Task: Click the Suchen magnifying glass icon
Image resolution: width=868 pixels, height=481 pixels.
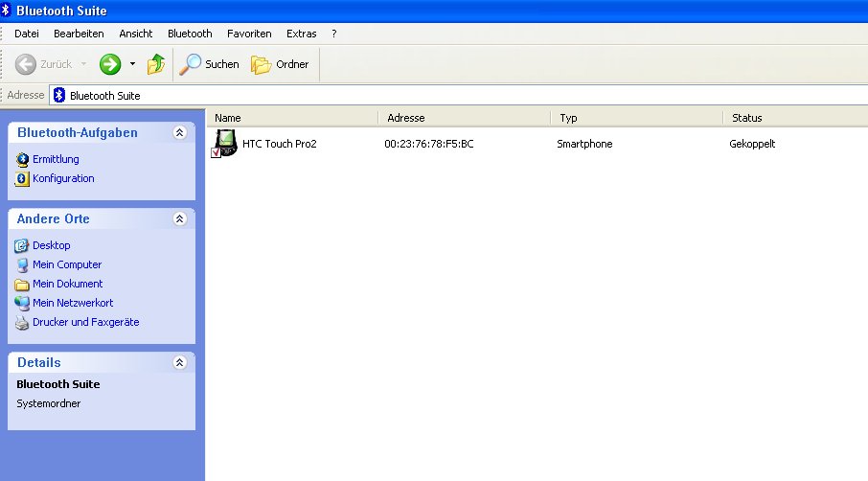Action: pyautogui.click(x=190, y=64)
